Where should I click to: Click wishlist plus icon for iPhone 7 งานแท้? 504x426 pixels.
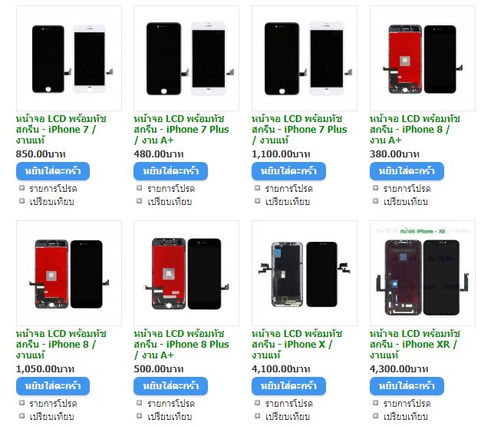click(21, 188)
